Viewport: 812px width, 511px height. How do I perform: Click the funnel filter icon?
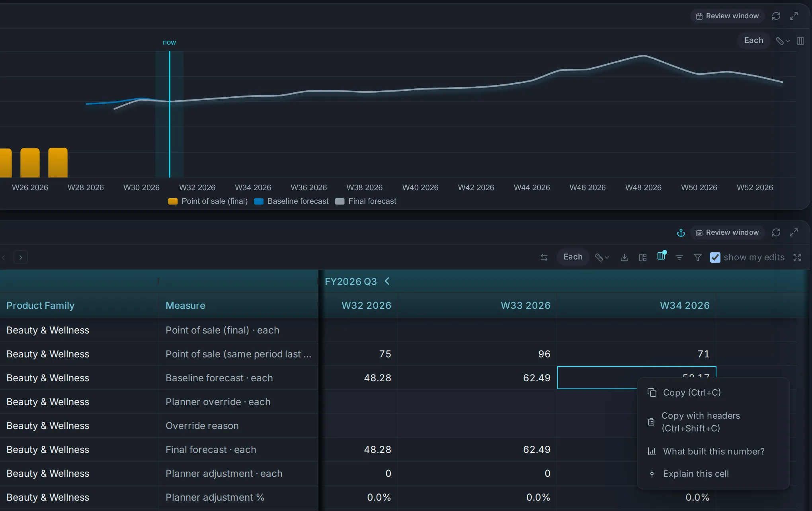(698, 257)
